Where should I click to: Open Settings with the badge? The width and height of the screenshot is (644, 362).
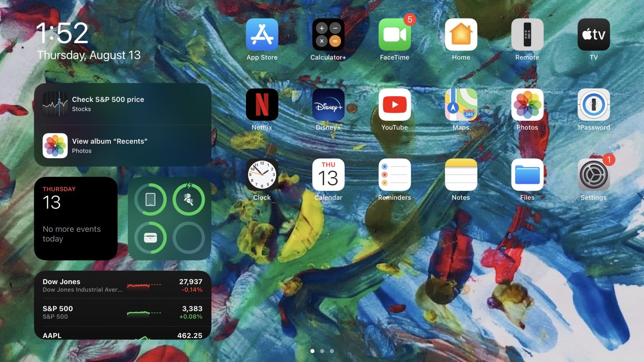click(593, 175)
